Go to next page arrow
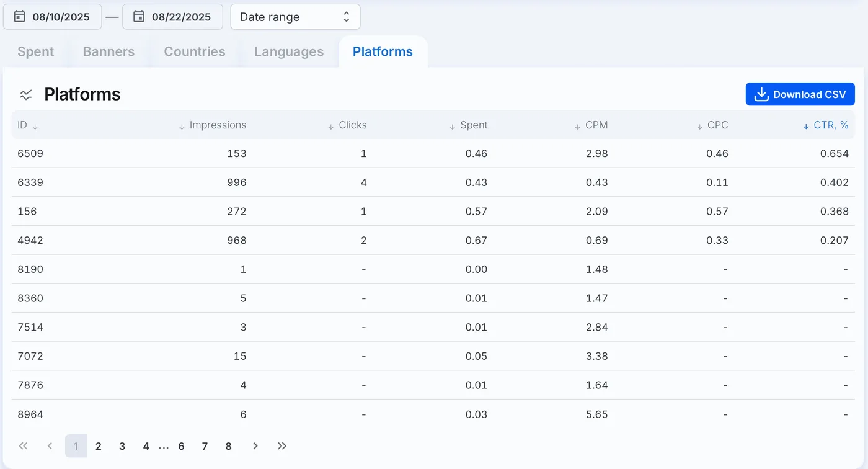The height and width of the screenshot is (469, 868). [x=255, y=446]
